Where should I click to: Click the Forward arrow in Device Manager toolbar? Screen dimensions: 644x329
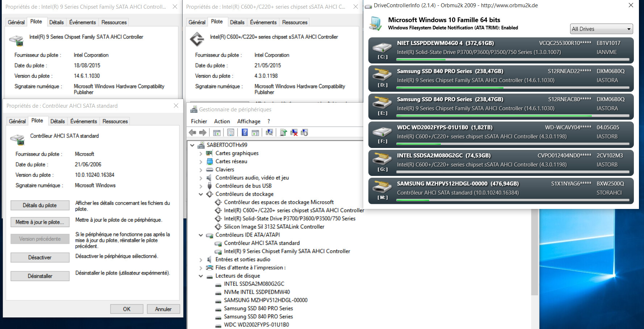pyautogui.click(x=203, y=133)
